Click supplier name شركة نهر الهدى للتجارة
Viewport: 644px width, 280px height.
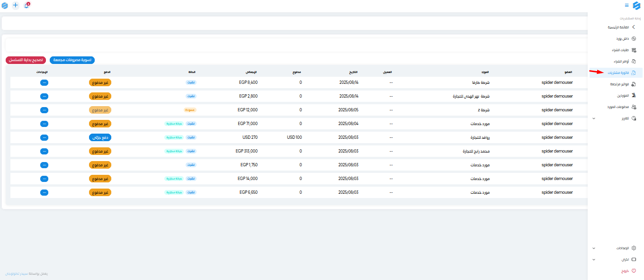tap(471, 96)
